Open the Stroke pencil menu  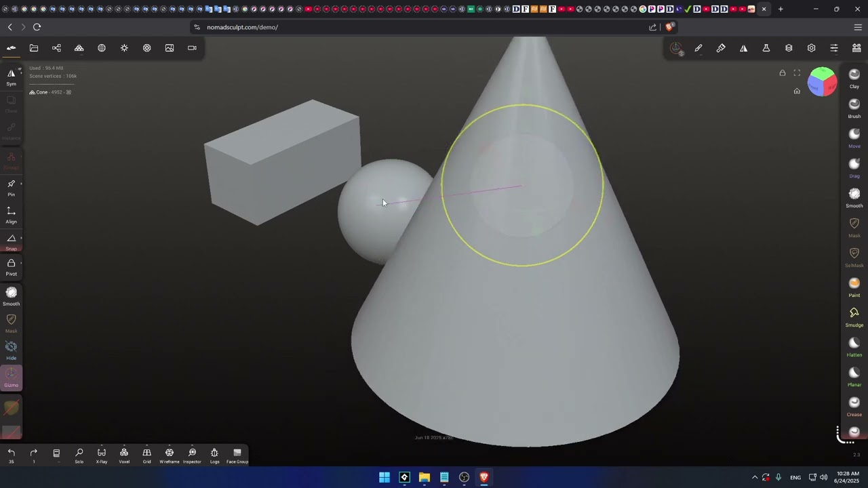point(698,48)
